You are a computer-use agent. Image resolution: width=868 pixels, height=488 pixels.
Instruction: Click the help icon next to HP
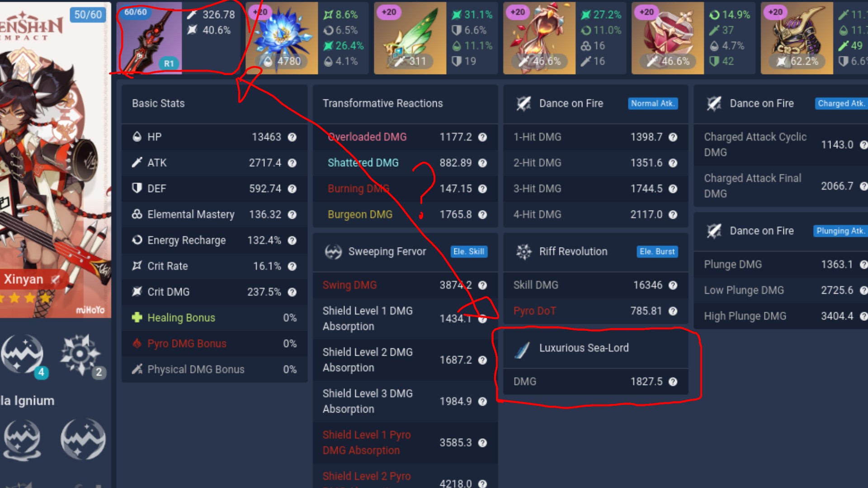point(292,137)
